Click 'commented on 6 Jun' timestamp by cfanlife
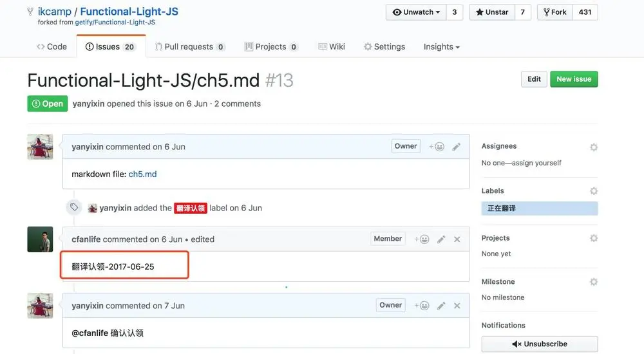The height and width of the screenshot is (354, 644). click(142, 239)
